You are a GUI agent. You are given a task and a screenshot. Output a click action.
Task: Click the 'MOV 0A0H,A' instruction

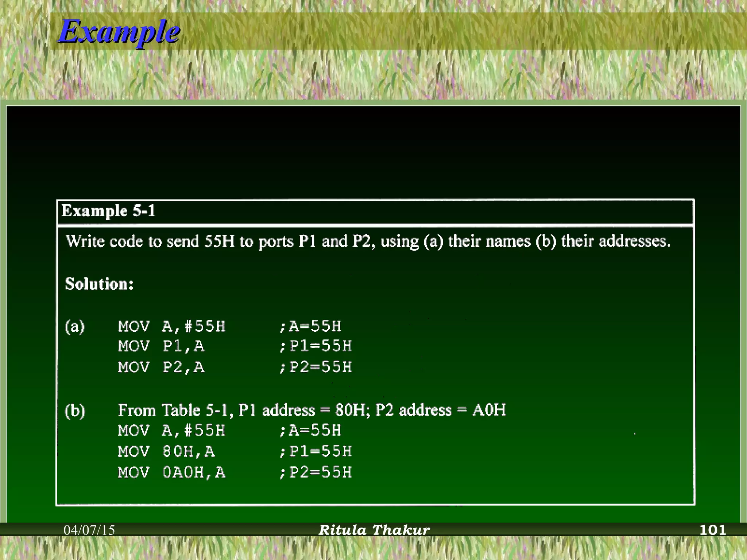[x=171, y=472]
